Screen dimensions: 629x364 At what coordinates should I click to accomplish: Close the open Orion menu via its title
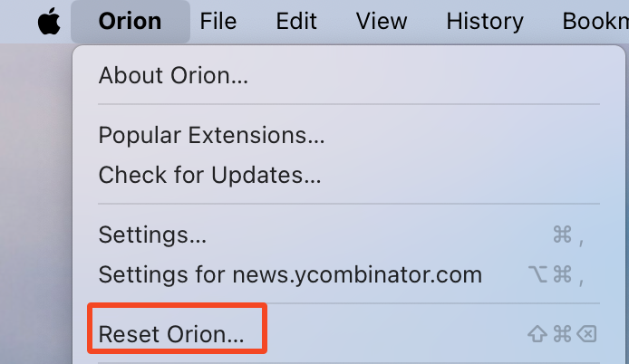click(x=130, y=22)
